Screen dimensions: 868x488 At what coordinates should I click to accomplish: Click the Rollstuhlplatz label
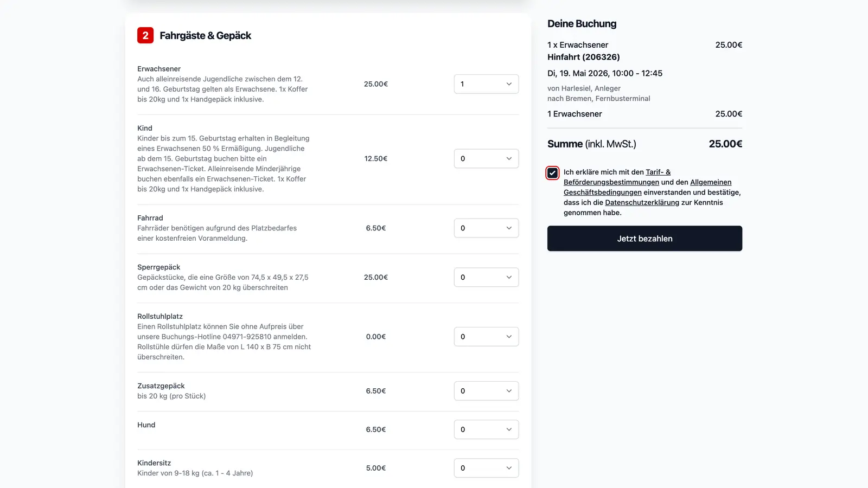[x=160, y=316]
